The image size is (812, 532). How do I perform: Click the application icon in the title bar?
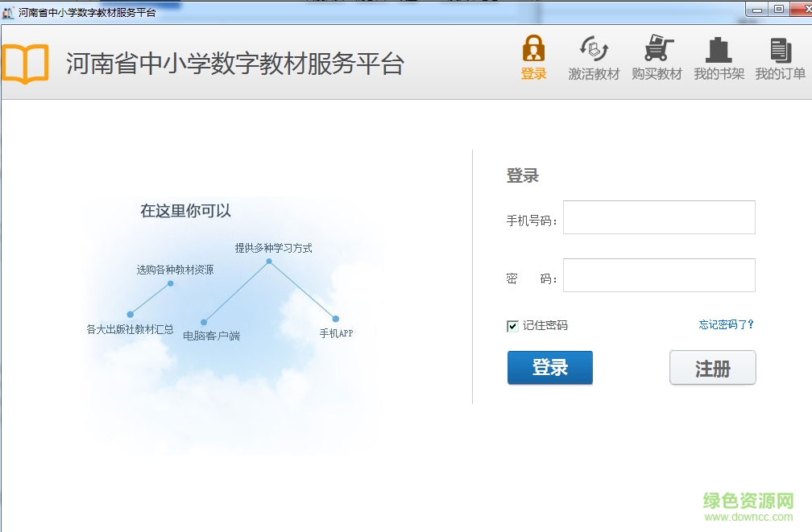pos(9,11)
